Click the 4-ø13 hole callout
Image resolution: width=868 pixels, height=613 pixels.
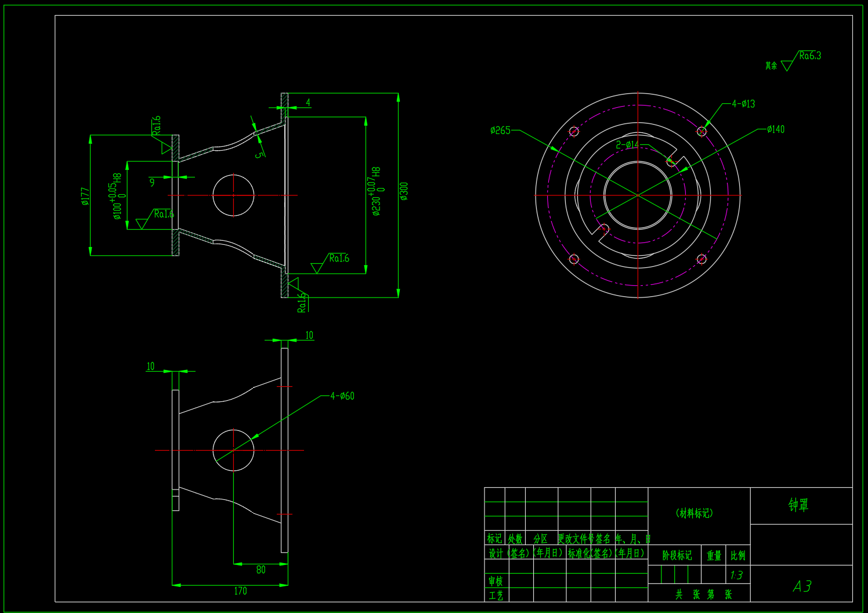pos(743,104)
